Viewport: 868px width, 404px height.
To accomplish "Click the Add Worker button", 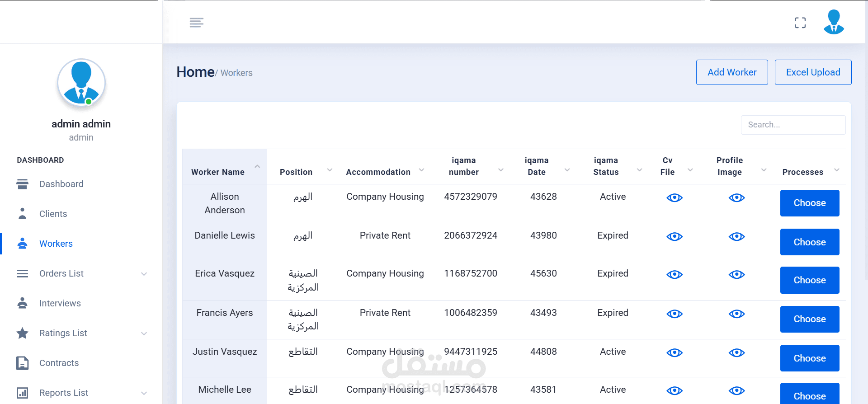I will 731,72.
